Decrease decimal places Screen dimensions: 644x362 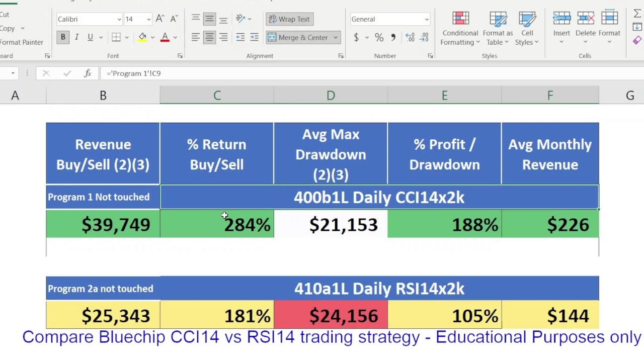424,37
